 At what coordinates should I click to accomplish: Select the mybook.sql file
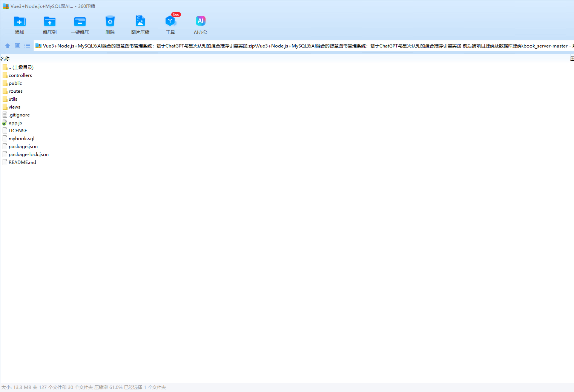(18, 138)
